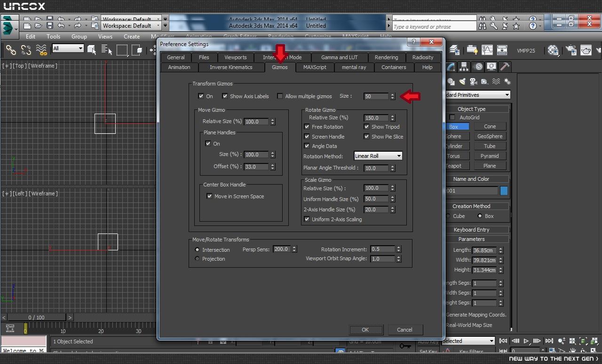This screenshot has width=602, height=364.
Task: Play the animation
Action: tap(526, 341)
